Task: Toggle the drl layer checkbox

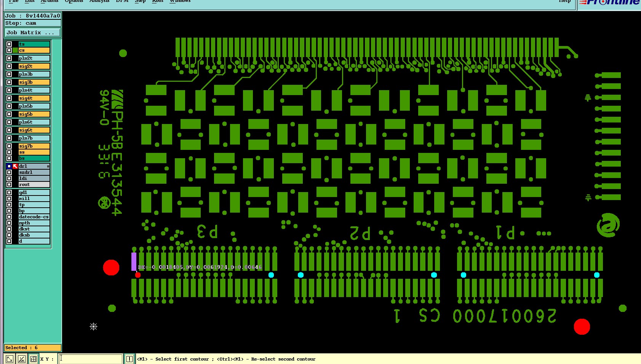Action: [x=9, y=166]
